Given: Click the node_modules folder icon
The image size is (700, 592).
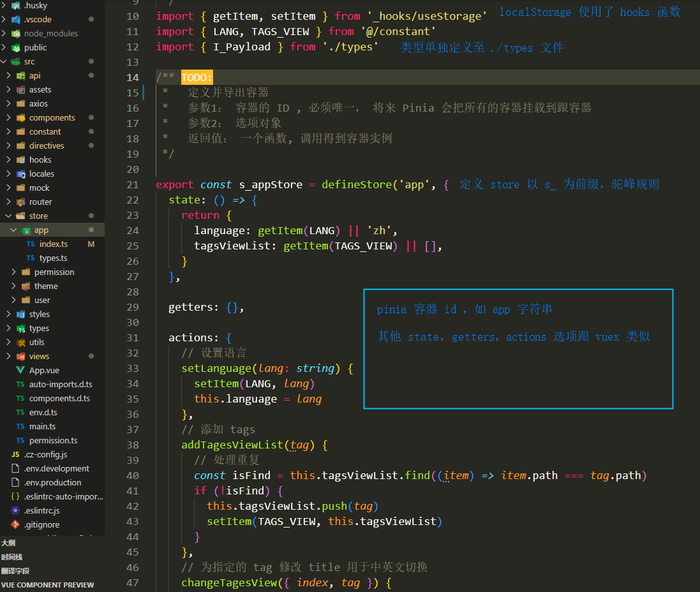Looking at the screenshot, I should click(x=15, y=33).
